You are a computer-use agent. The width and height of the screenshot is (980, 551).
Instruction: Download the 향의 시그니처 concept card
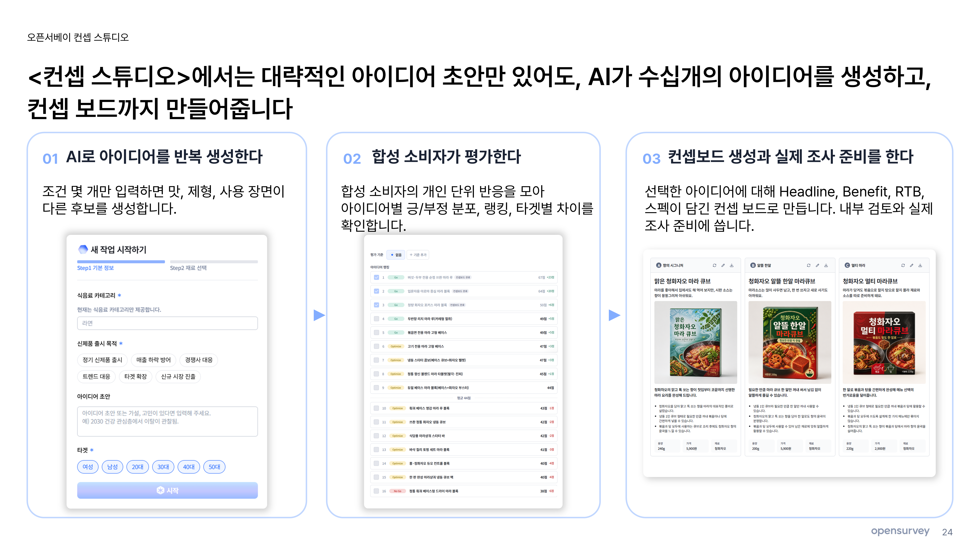tap(732, 265)
